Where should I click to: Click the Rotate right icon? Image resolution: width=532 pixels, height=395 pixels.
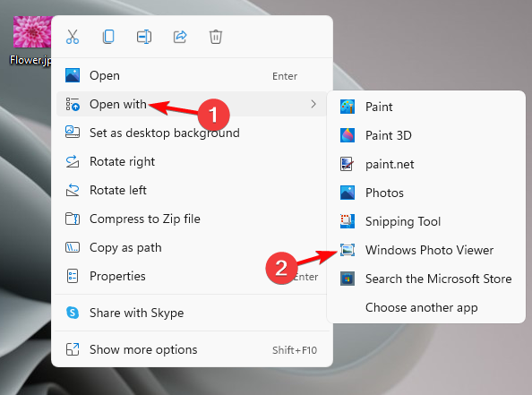(73, 161)
